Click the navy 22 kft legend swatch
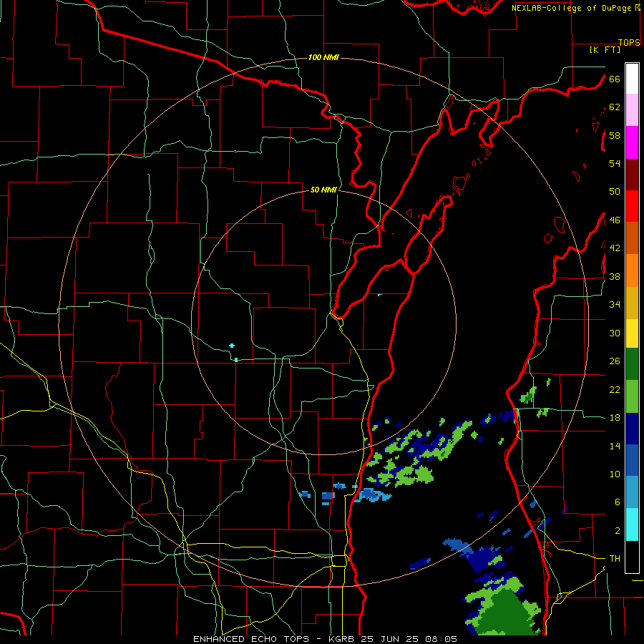This screenshot has height=644, width=644. click(632, 429)
